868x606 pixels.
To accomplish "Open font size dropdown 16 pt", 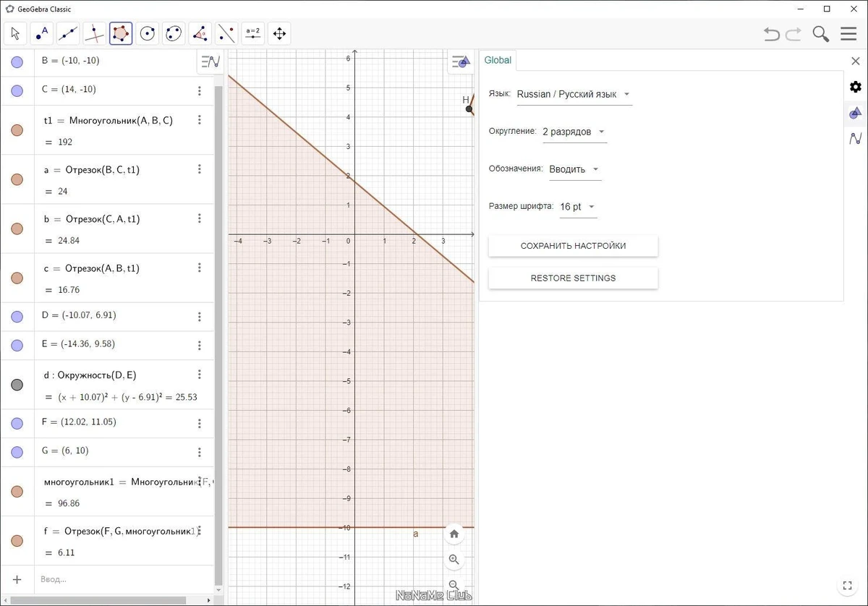I will (x=578, y=208).
